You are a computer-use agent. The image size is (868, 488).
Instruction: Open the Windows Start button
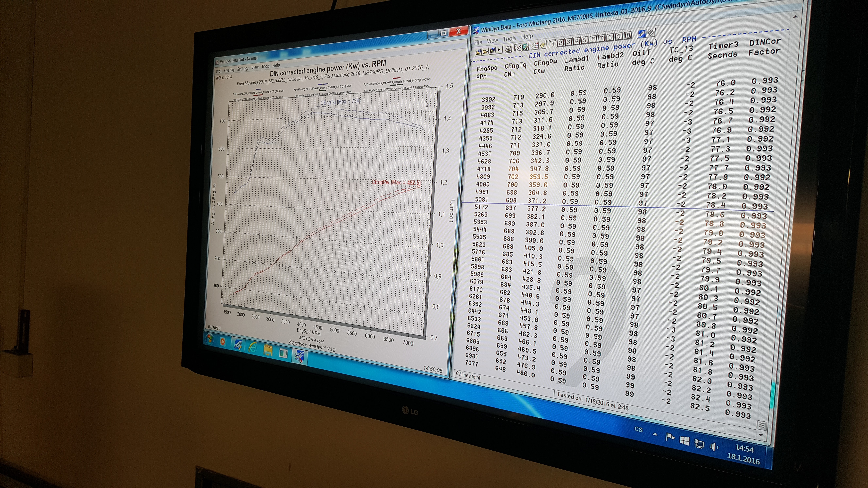(209, 338)
